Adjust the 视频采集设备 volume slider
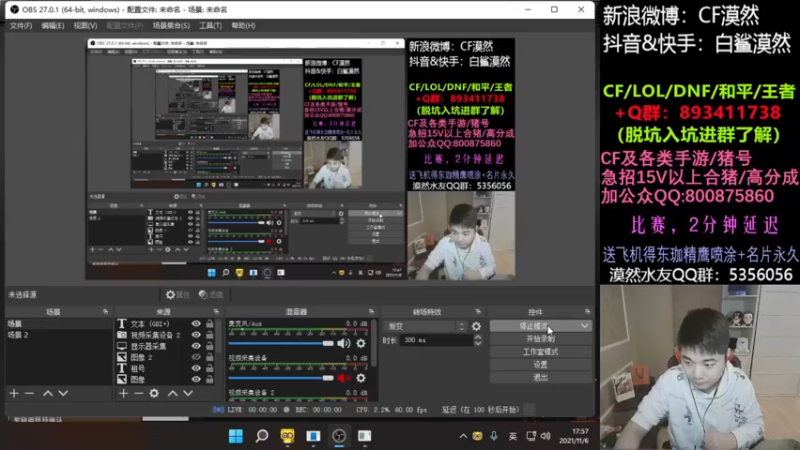Viewport: 800px width, 450px height. 281,378
